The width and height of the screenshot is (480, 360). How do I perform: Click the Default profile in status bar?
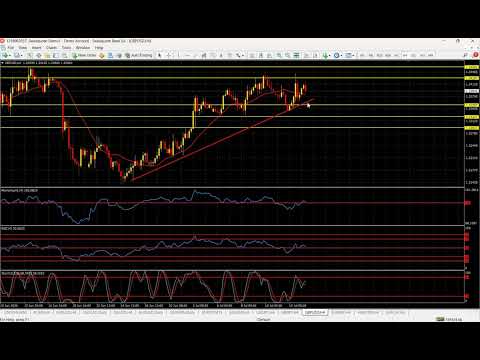pyautogui.click(x=263, y=319)
